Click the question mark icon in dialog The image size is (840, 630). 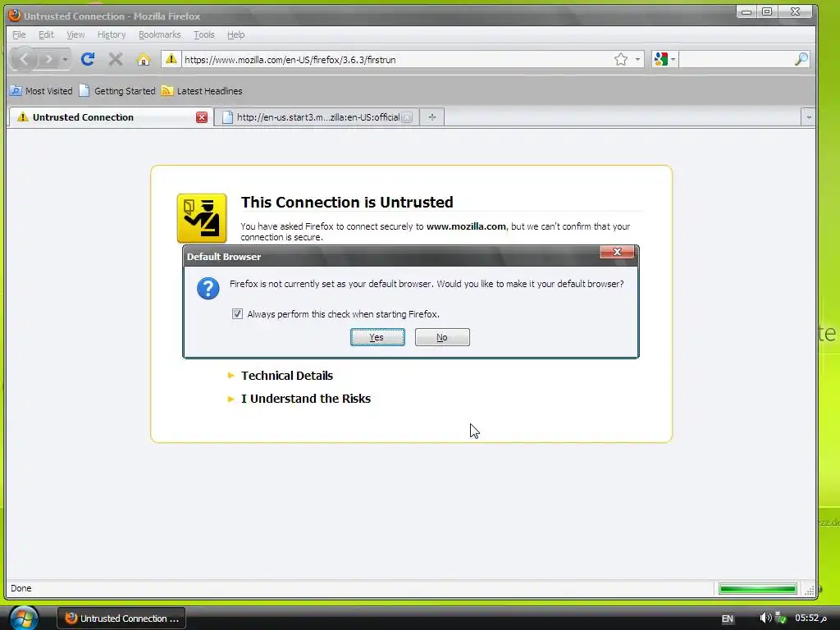pyautogui.click(x=208, y=288)
